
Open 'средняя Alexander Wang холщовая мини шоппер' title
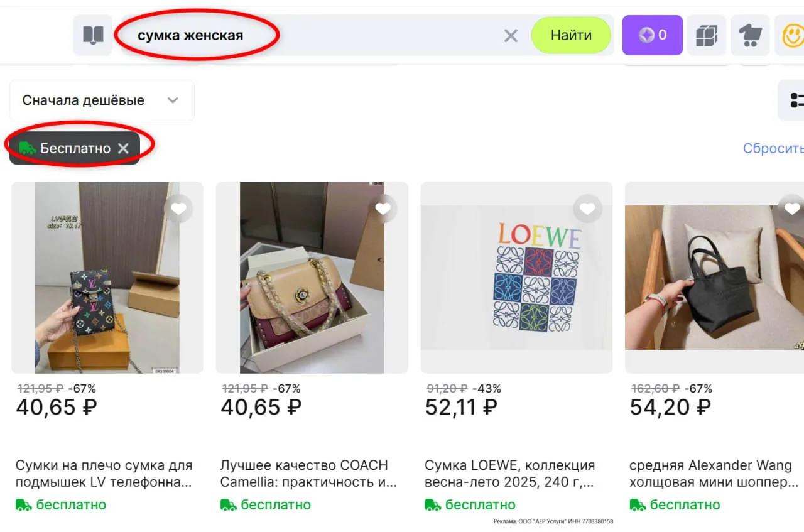[x=714, y=474]
